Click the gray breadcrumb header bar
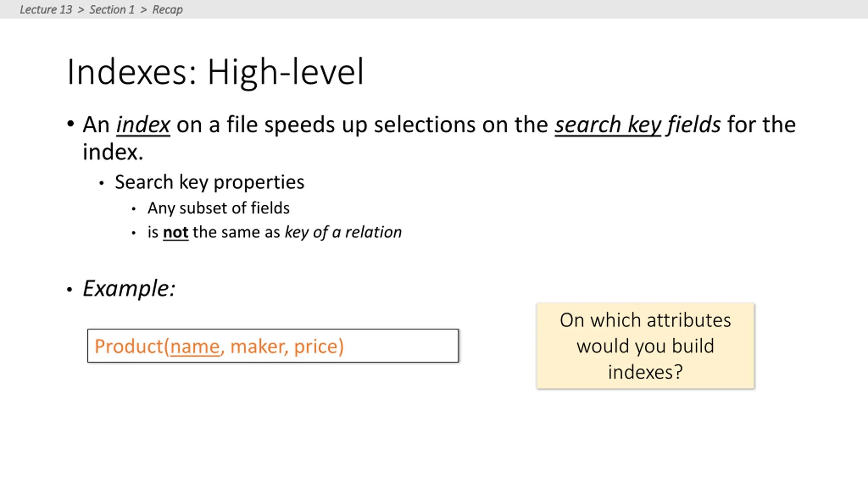Screen dimensions: 868x488 (434, 9)
